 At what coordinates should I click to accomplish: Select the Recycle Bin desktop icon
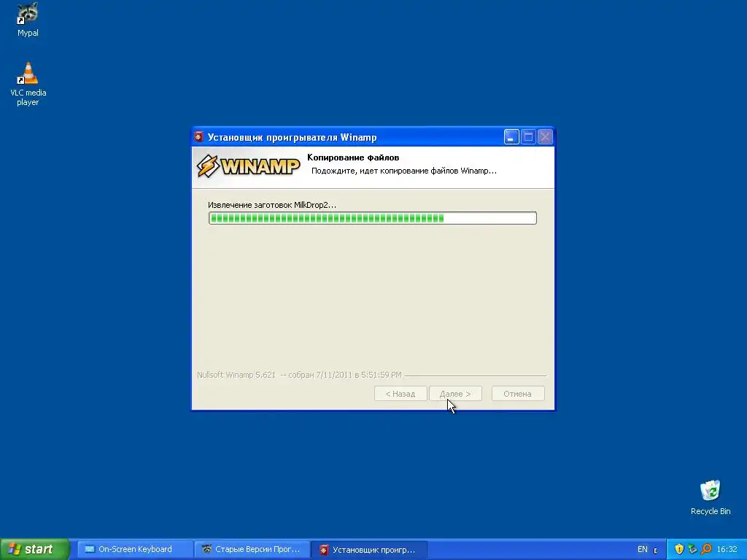coord(711,497)
